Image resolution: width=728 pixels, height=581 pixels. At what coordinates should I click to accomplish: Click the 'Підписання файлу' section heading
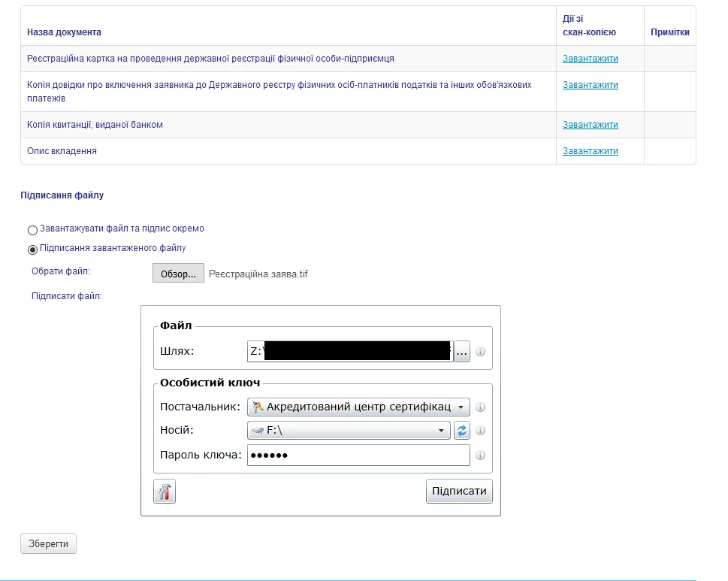point(62,195)
